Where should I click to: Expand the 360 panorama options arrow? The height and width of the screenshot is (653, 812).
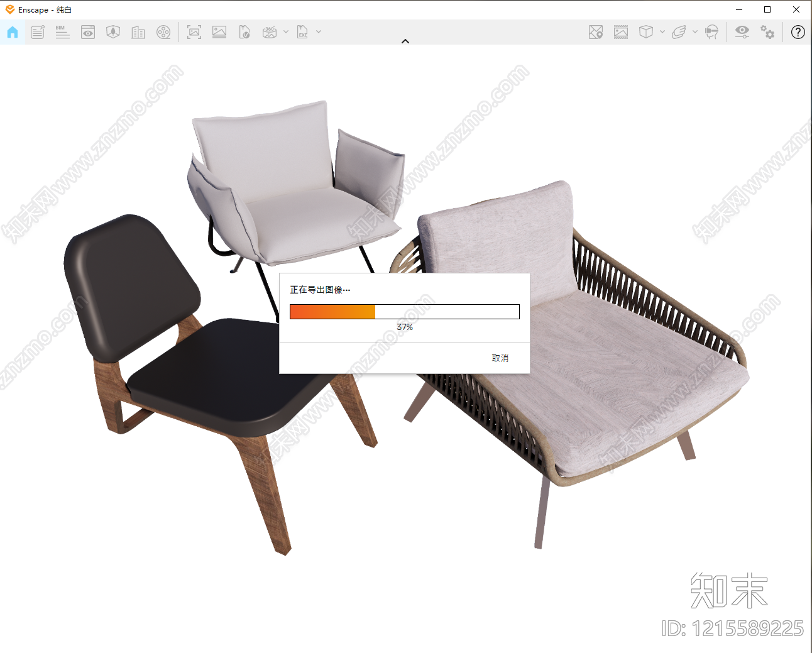[286, 31]
